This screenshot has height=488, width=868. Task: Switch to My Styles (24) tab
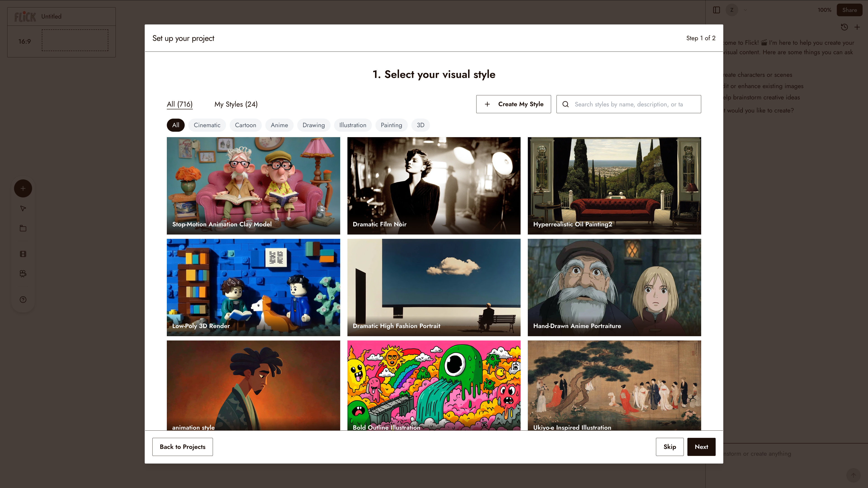[236, 104]
